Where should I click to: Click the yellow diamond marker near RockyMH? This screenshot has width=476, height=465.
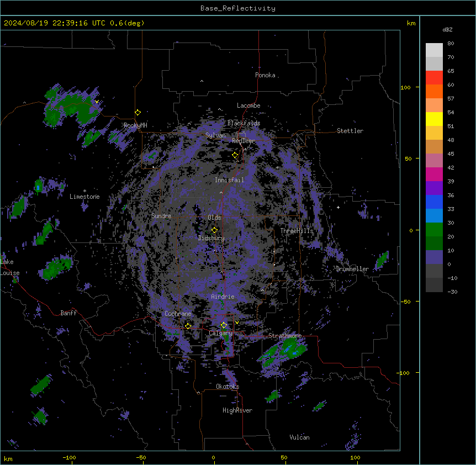pos(137,113)
